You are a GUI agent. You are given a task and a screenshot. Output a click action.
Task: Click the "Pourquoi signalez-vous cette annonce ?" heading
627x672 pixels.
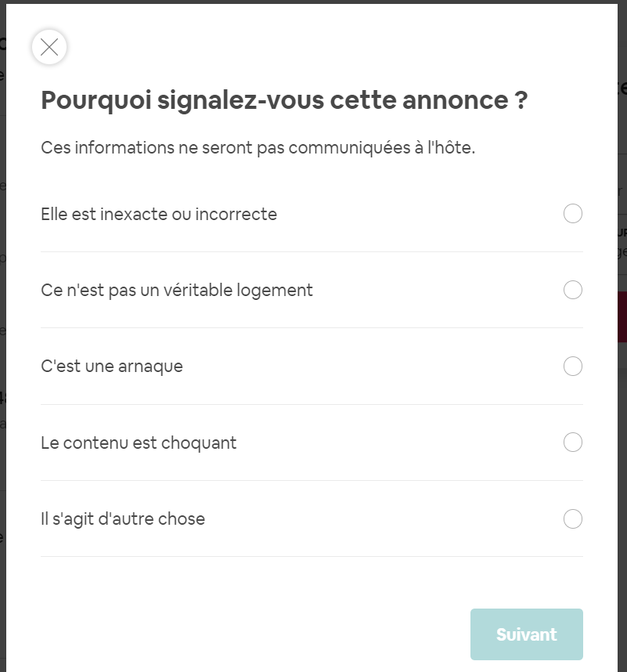[x=284, y=101]
